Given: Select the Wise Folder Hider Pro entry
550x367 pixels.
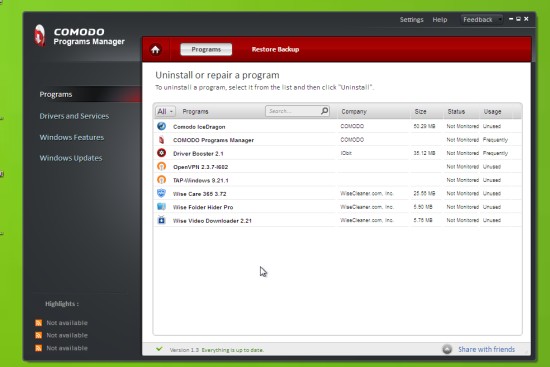Looking at the screenshot, I should tap(203, 207).
